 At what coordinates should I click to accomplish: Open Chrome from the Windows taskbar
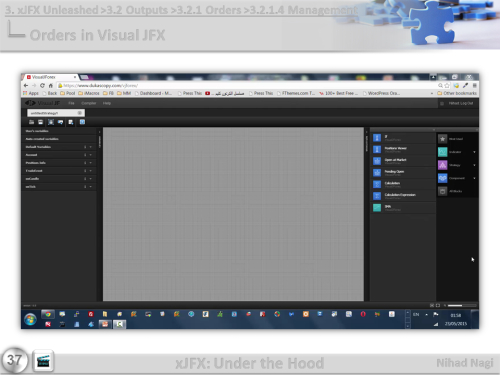click(x=48, y=314)
